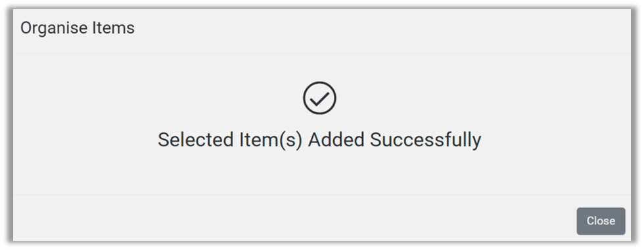Click the word "Selected" in the confirmation text
644x250 pixels.
pos(196,140)
